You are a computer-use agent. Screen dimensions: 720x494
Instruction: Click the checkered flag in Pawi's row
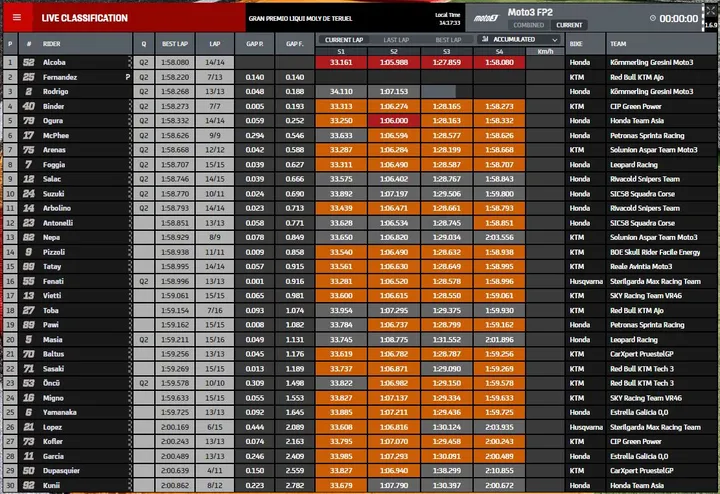130,325
